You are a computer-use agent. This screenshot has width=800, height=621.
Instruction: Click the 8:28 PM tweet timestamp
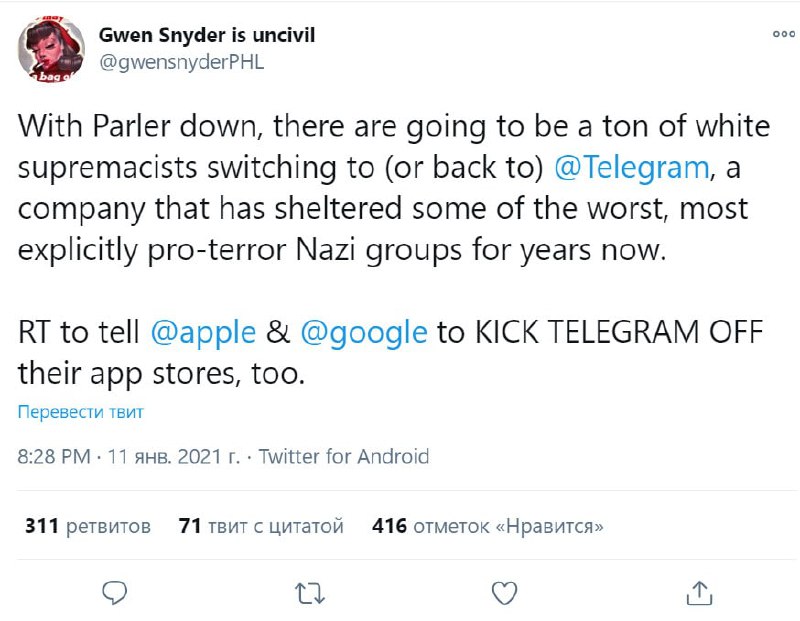click(54, 457)
